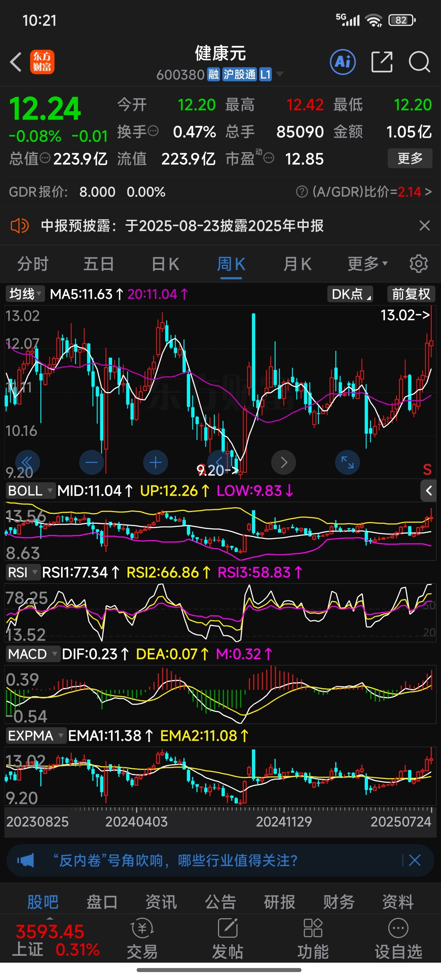Open 资料 tab
The height and width of the screenshot is (980, 441).
pyautogui.click(x=398, y=902)
